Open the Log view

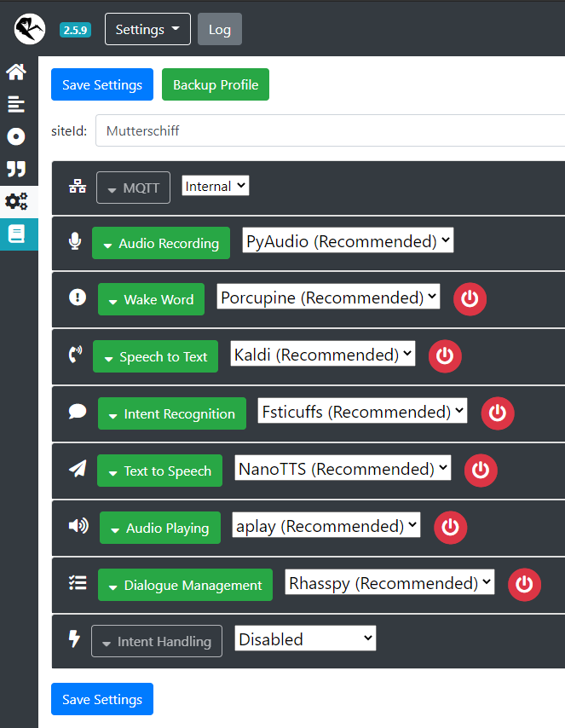pos(220,29)
